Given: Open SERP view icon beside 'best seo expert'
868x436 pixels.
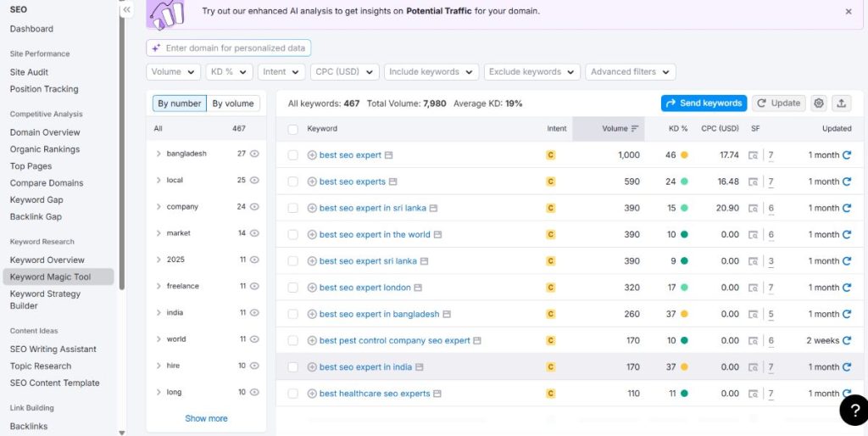Looking at the screenshot, I should pyautogui.click(x=388, y=155).
